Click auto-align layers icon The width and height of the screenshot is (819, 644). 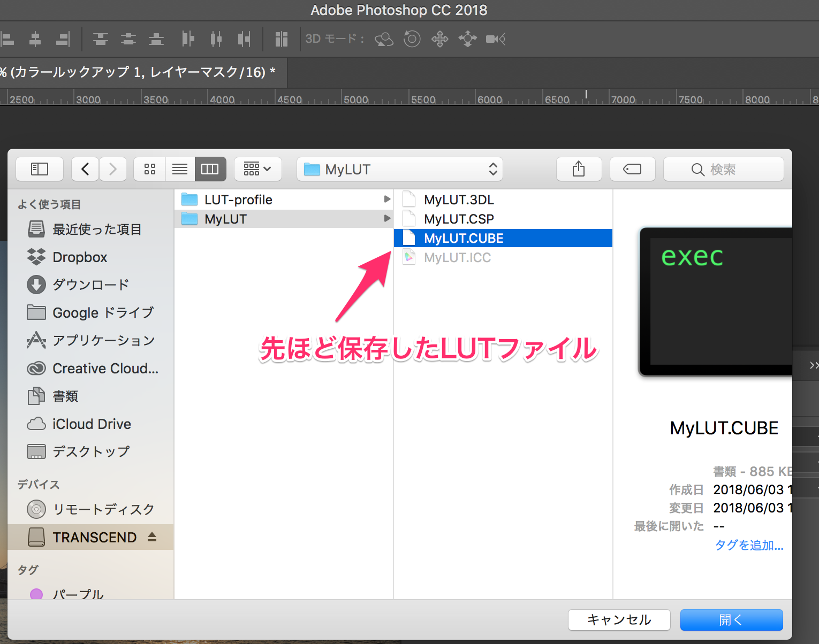(282, 39)
